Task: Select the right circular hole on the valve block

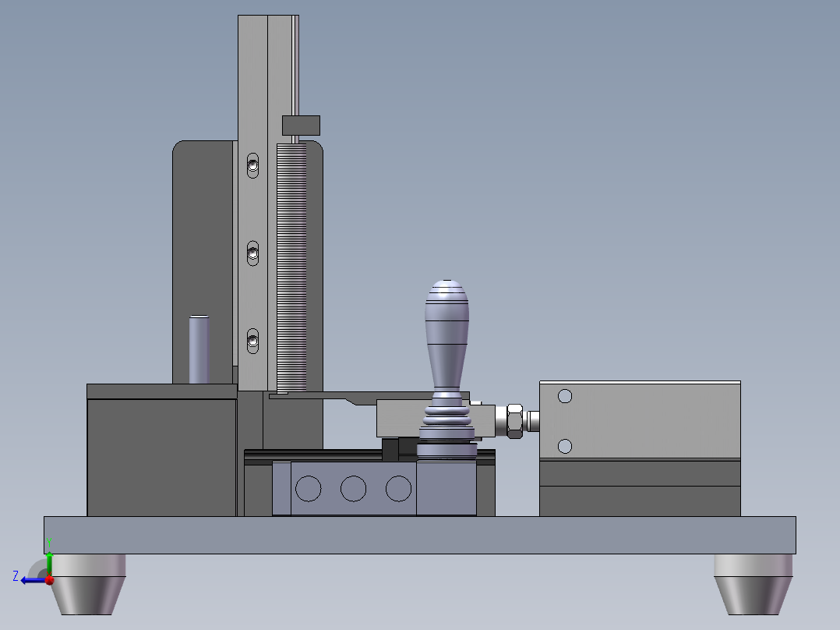Action: pyautogui.click(x=399, y=488)
